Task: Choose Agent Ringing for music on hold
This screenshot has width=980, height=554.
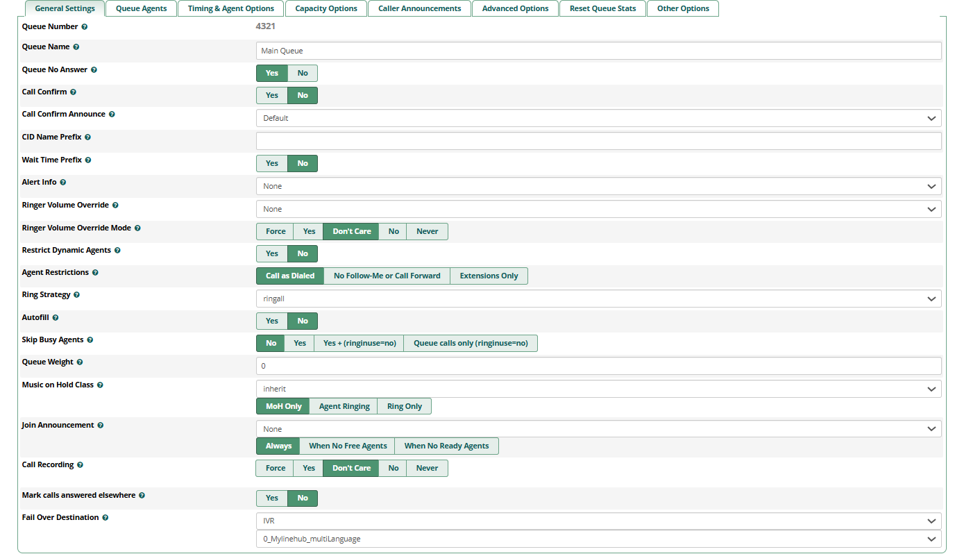Action: pos(344,406)
